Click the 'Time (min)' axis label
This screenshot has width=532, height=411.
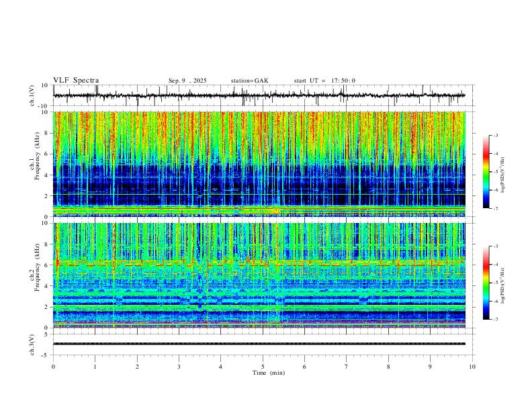tap(269, 373)
